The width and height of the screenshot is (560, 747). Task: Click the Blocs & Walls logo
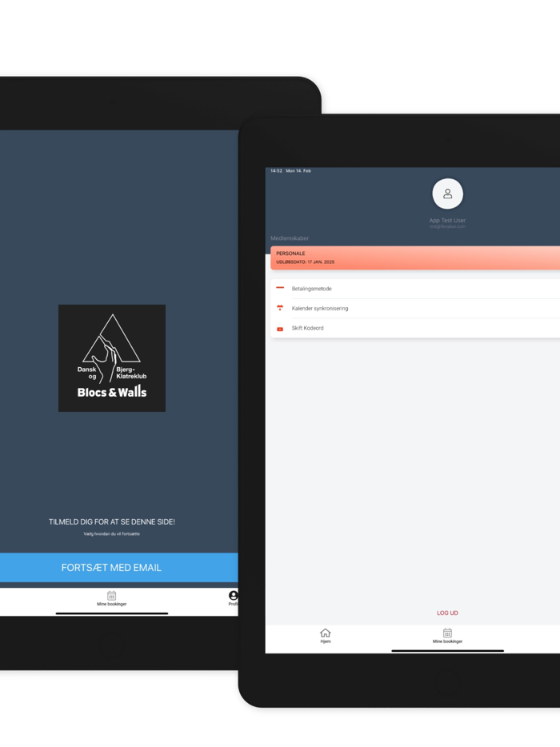pyautogui.click(x=112, y=358)
